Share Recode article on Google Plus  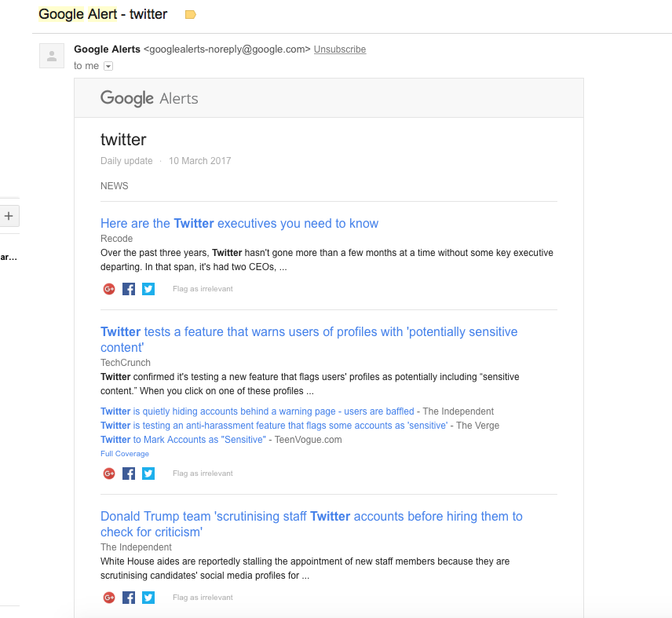109,289
